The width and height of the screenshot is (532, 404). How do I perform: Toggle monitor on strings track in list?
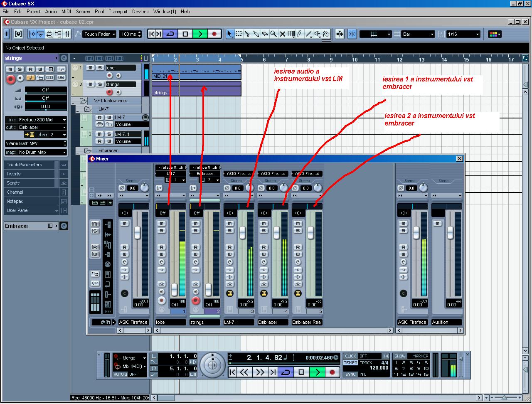118,92
